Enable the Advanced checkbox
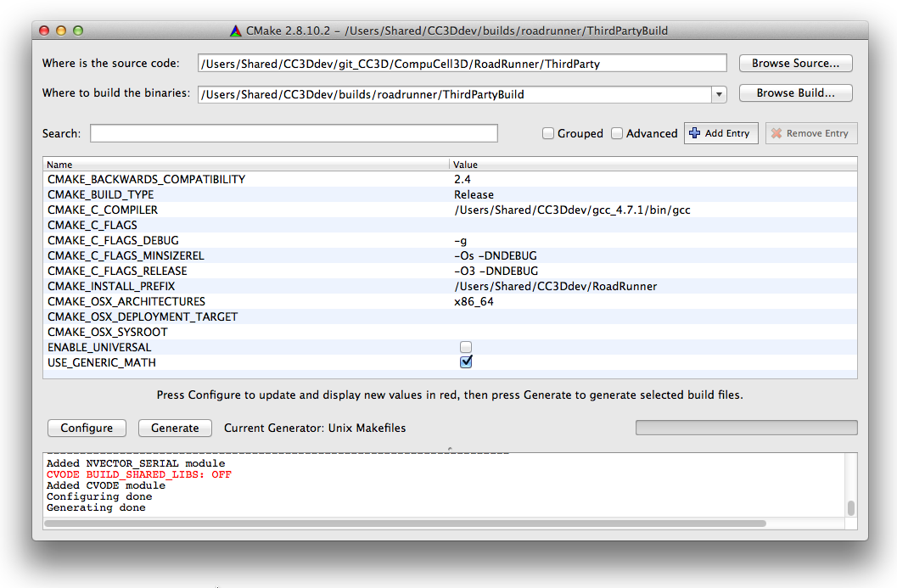897x588 pixels. click(617, 133)
